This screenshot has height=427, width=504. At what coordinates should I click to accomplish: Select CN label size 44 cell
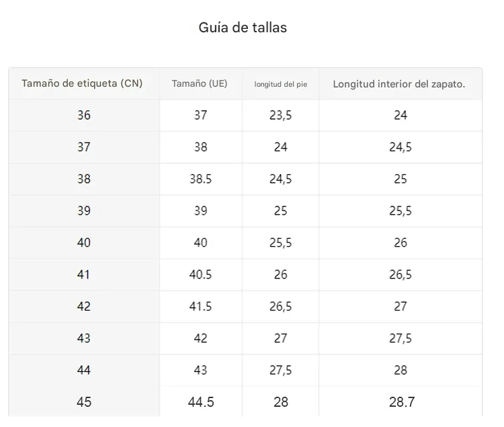(x=83, y=370)
